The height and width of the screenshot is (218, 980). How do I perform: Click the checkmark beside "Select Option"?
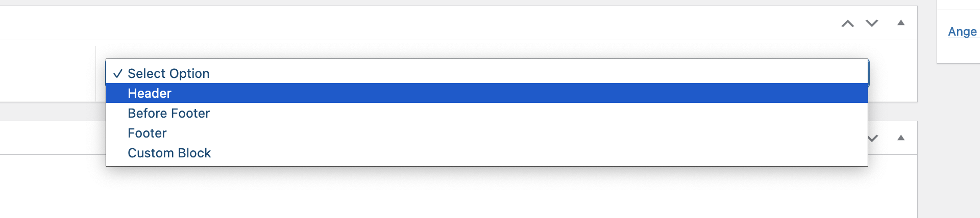(x=118, y=74)
